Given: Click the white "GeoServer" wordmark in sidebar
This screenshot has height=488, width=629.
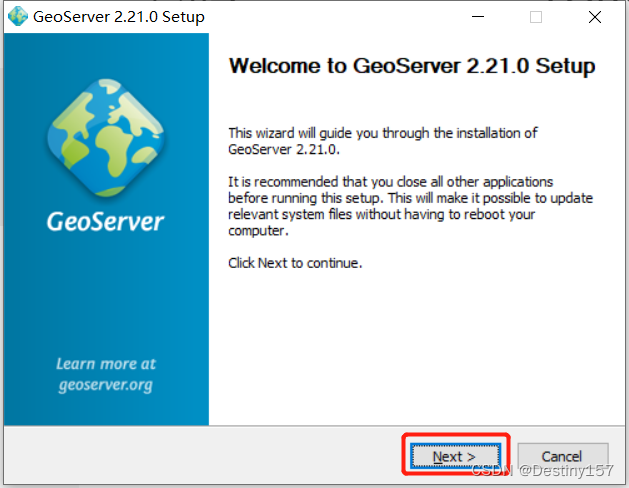Looking at the screenshot, I should (x=106, y=221).
